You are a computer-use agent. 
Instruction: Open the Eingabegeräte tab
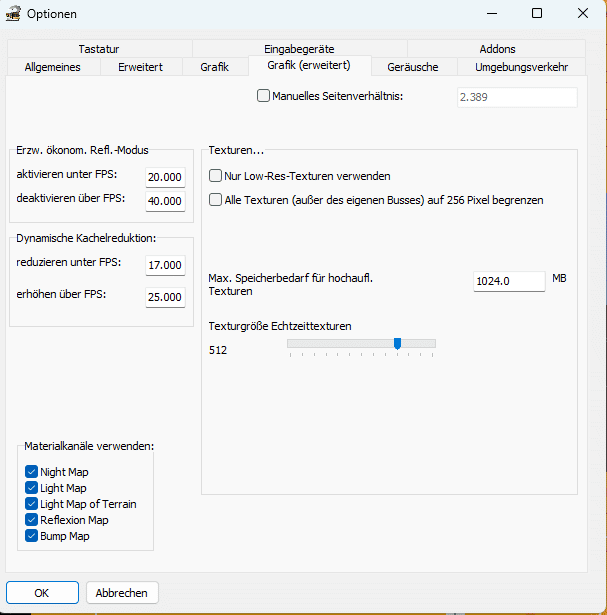(299, 49)
